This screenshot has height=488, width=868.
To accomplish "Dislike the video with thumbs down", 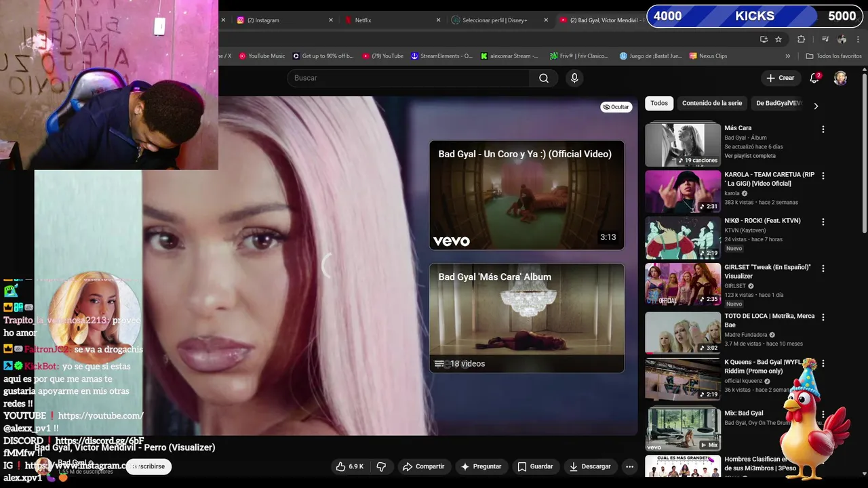I will tap(381, 466).
